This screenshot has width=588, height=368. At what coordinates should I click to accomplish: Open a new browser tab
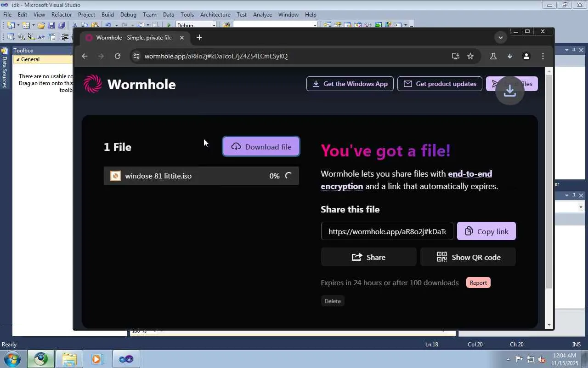[x=199, y=38]
